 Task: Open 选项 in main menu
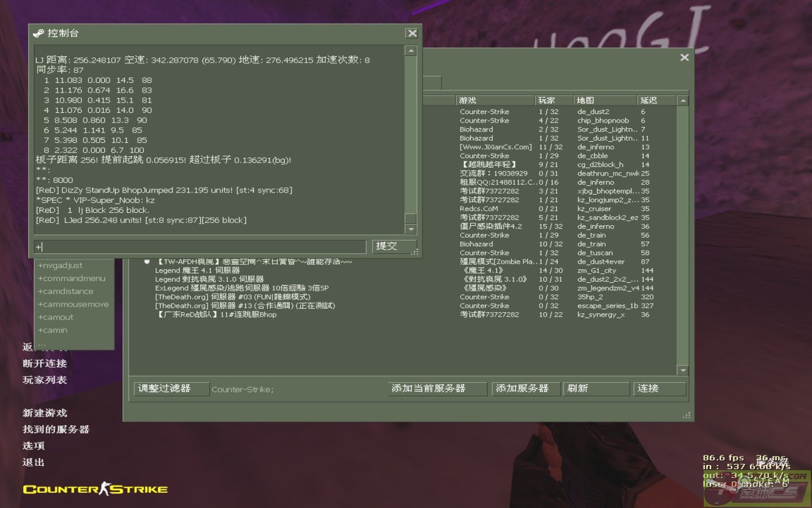(33, 446)
